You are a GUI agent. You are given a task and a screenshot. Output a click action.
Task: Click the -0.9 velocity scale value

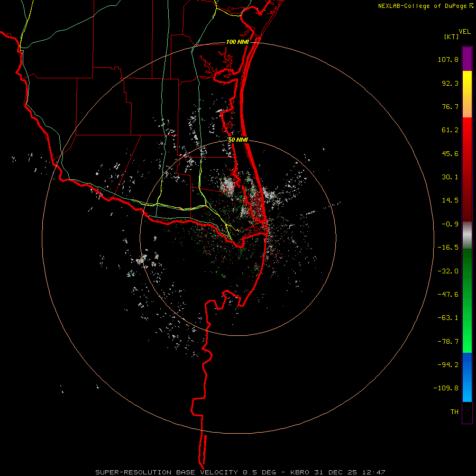450,224
